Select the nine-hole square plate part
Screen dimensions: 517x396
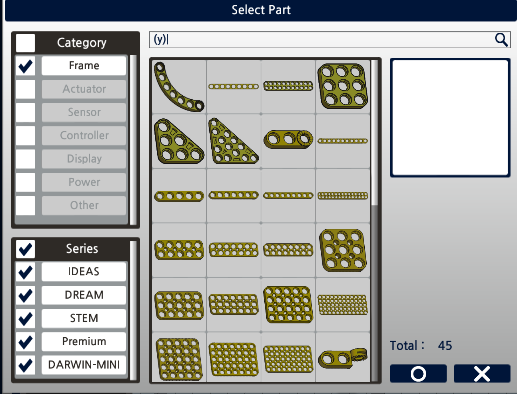click(x=343, y=87)
